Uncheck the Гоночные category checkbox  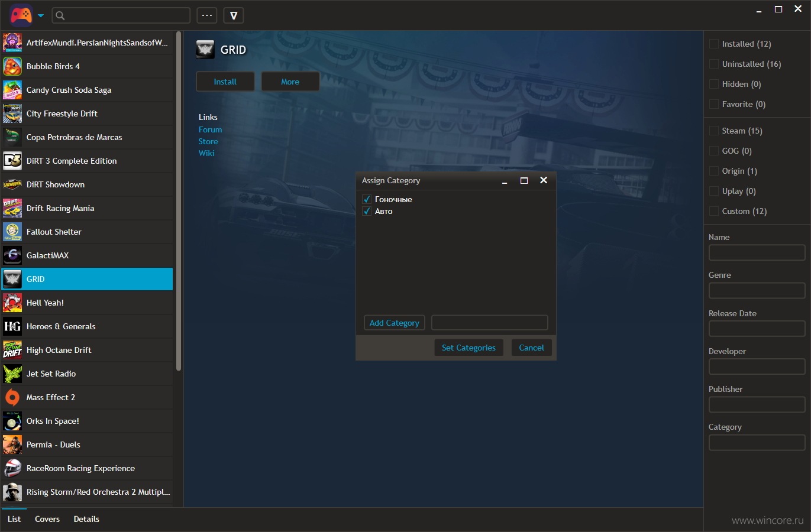(367, 199)
